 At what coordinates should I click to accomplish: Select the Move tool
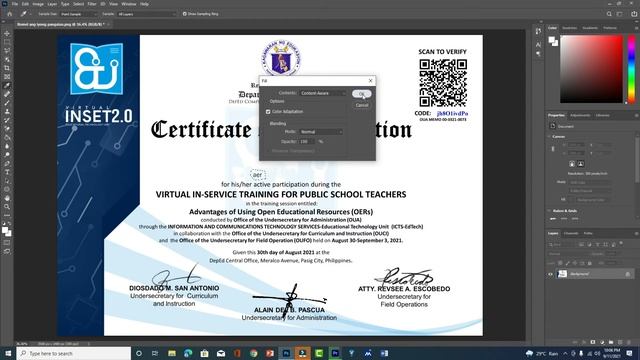tap(7, 33)
